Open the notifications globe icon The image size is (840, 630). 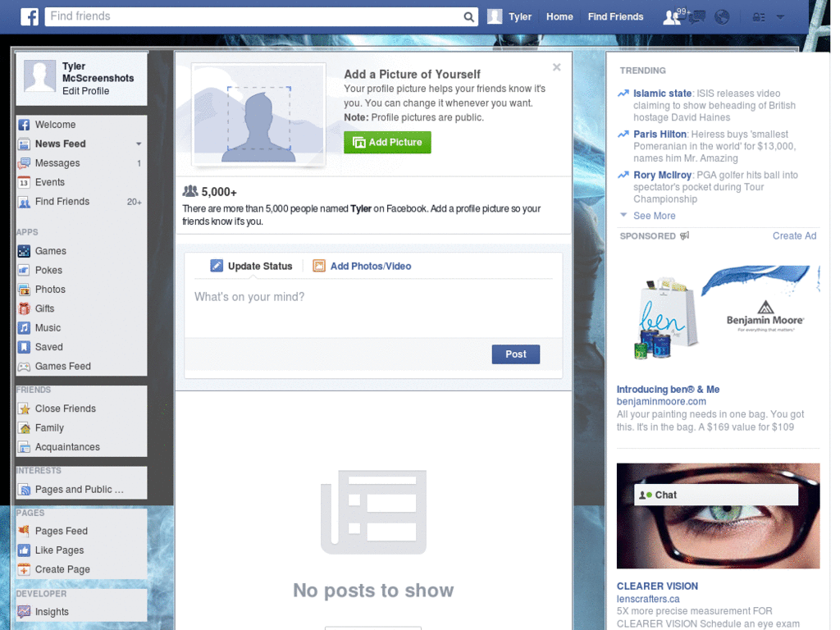(722, 17)
